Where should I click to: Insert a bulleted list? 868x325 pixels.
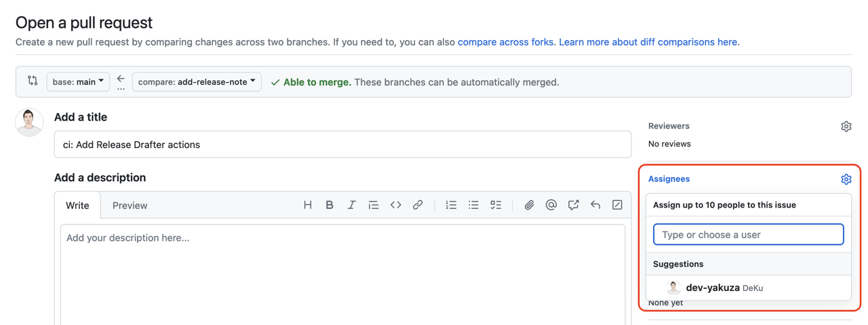point(473,205)
